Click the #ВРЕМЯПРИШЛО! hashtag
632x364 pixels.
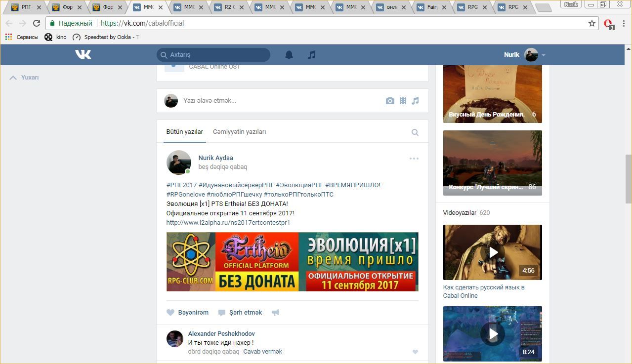pos(353,185)
